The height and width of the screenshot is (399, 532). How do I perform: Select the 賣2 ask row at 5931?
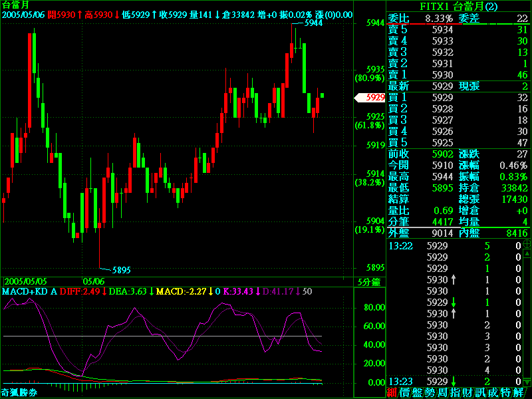click(458, 63)
